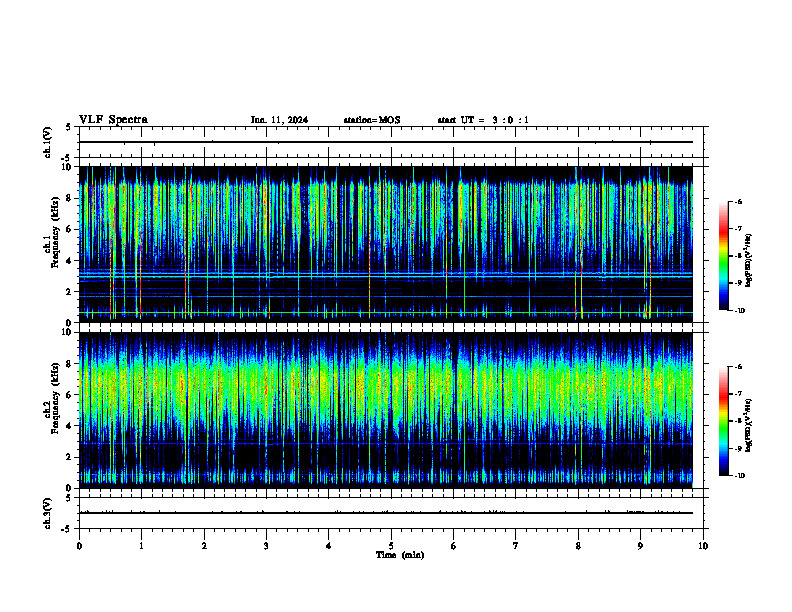Click the "-8" label on ch.1 color bar
The image size is (792, 612).
tap(737, 256)
